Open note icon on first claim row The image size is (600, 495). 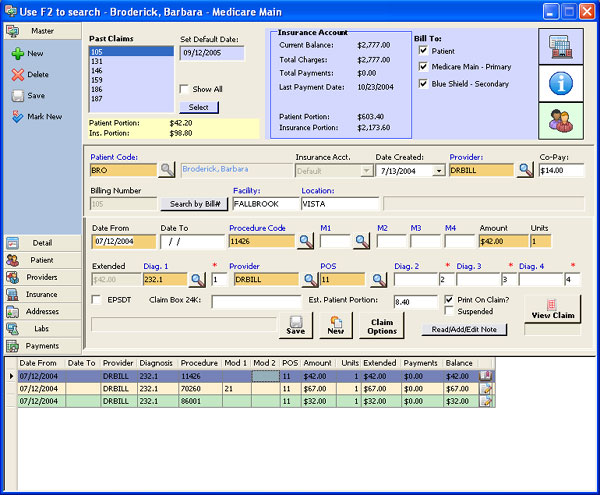486,376
